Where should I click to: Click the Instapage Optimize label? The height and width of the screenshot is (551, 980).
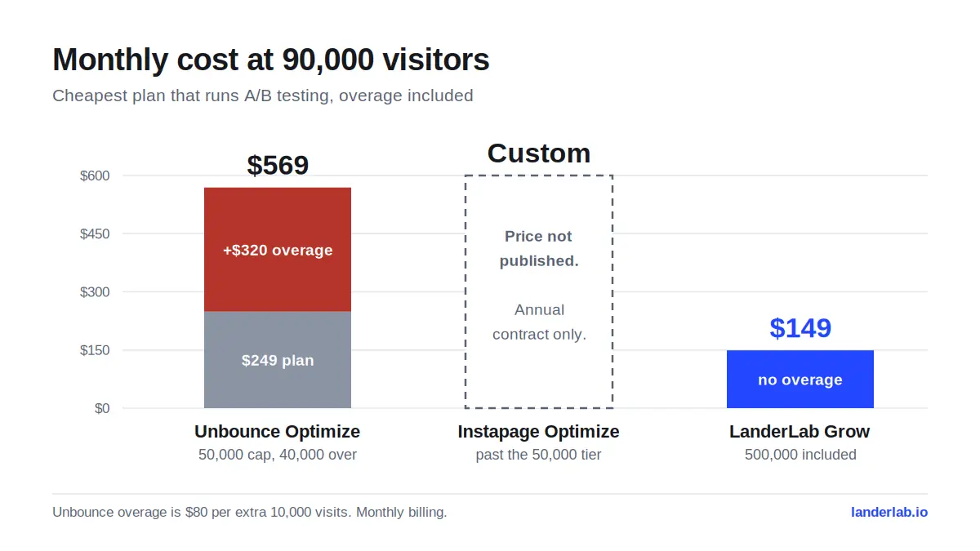[539, 431]
